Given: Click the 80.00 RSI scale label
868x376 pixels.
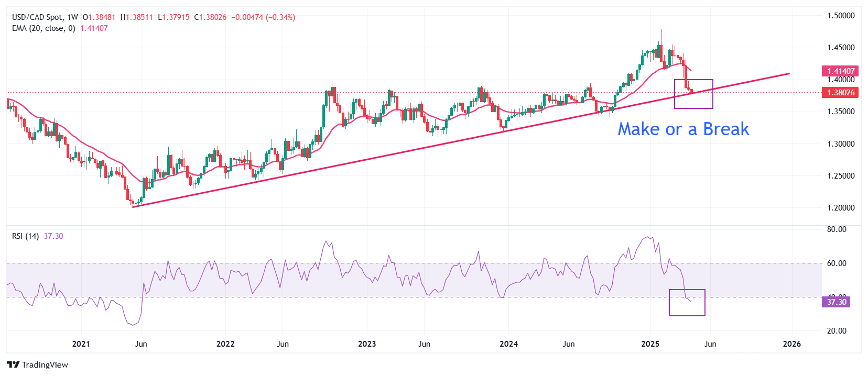Looking at the screenshot, I should pyautogui.click(x=837, y=229).
